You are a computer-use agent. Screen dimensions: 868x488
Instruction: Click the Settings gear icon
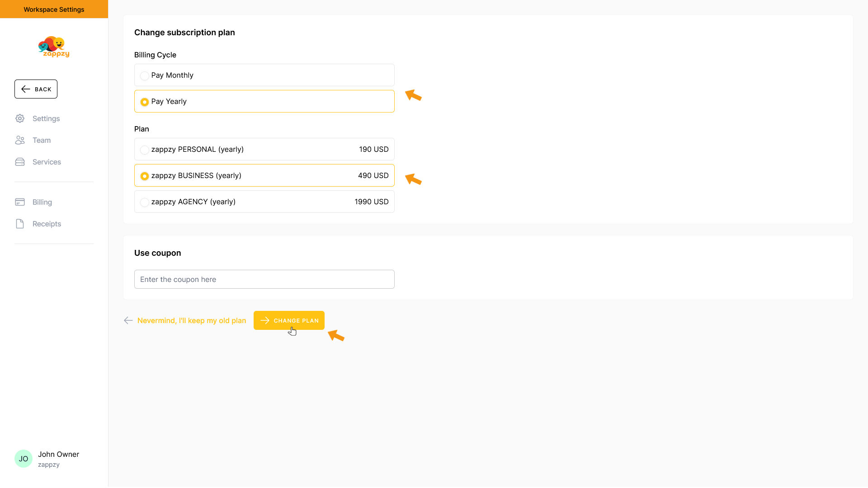(20, 118)
